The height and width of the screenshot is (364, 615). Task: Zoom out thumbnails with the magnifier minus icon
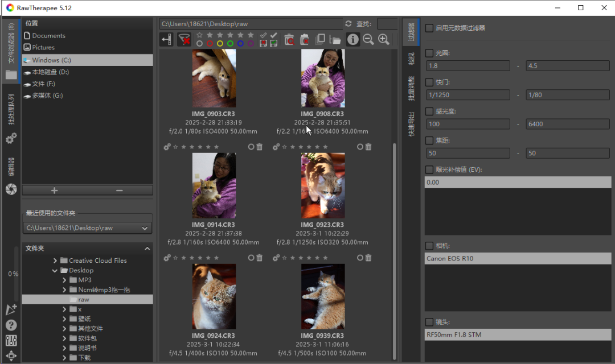coord(368,39)
